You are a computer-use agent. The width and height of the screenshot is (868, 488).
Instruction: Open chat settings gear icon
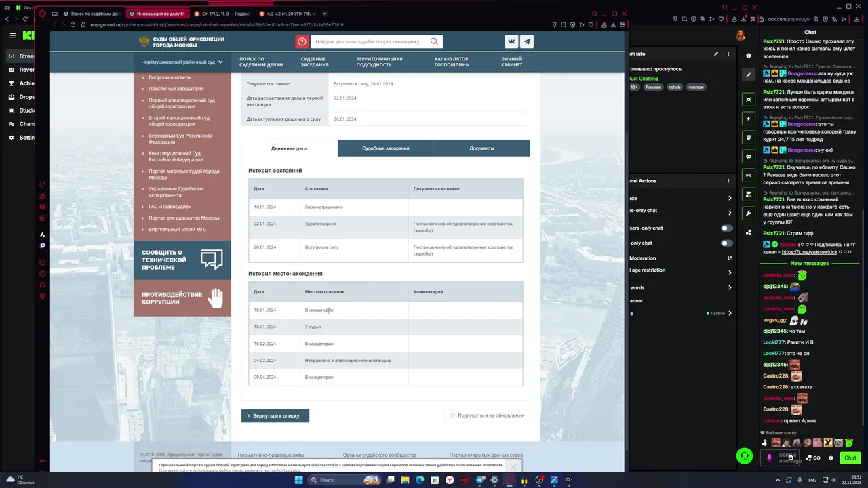pos(831,458)
